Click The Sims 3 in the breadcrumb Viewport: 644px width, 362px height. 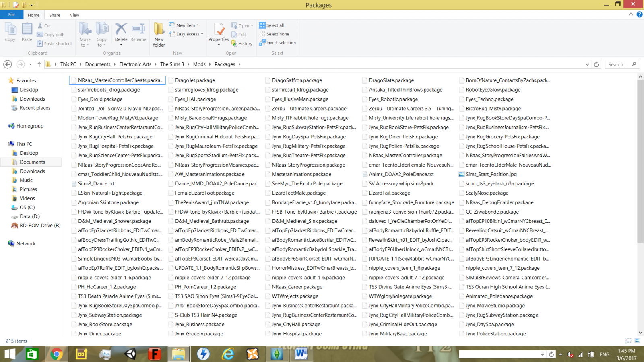pos(172,64)
